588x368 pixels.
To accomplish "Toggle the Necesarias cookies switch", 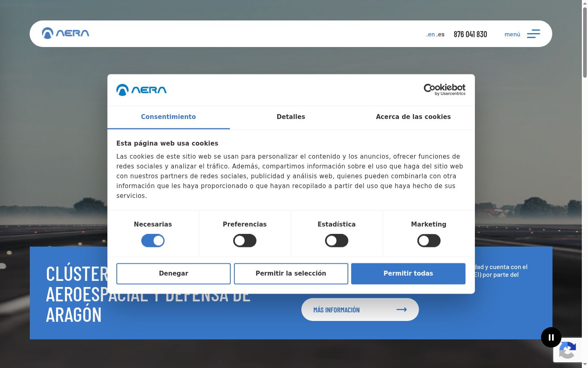I will tap(153, 241).
